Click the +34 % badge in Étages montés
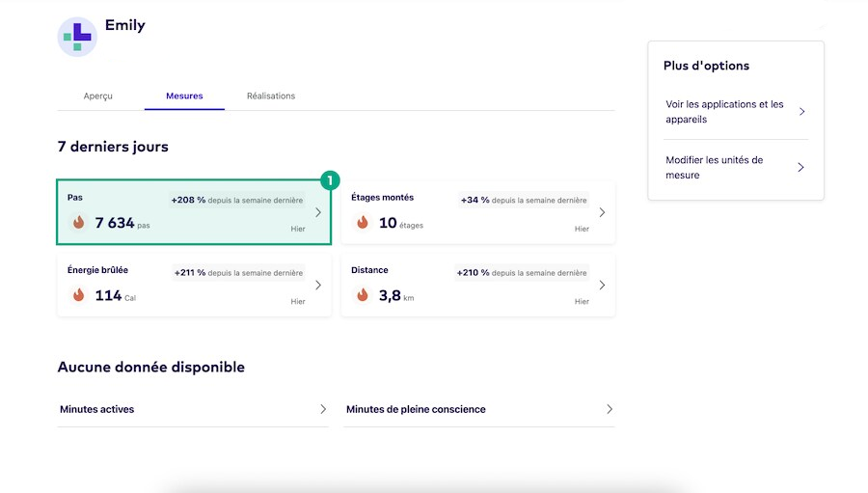This screenshot has height=493, width=868. (524, 200)
